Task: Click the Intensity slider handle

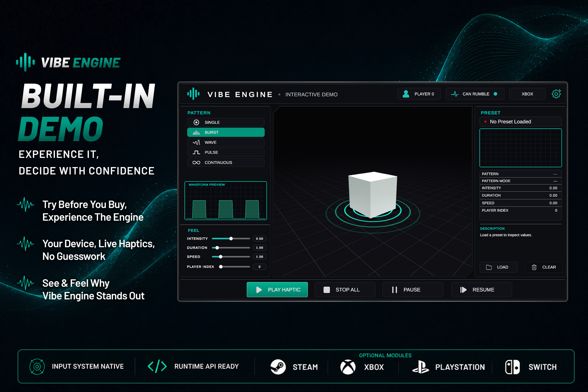Action: pyautogui.click(x=231, y=239)
